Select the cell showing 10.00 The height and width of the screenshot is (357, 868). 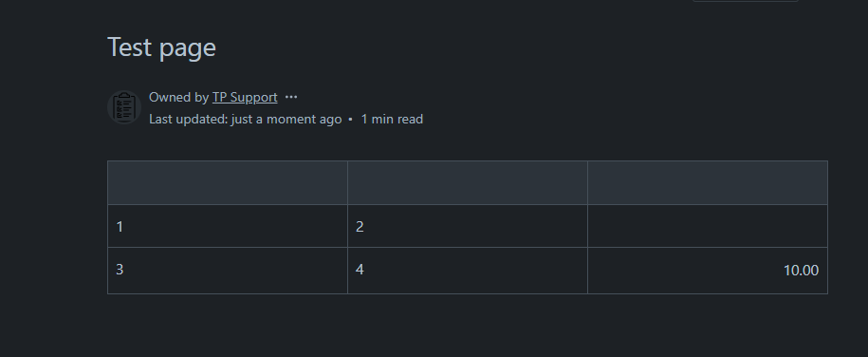708,271
